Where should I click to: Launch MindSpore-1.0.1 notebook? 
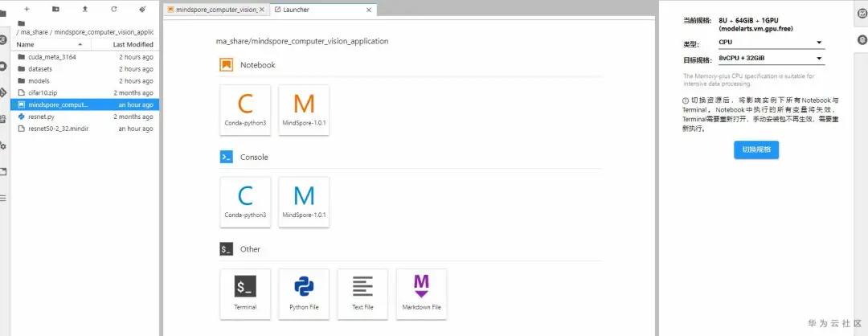tap(304, 110)
